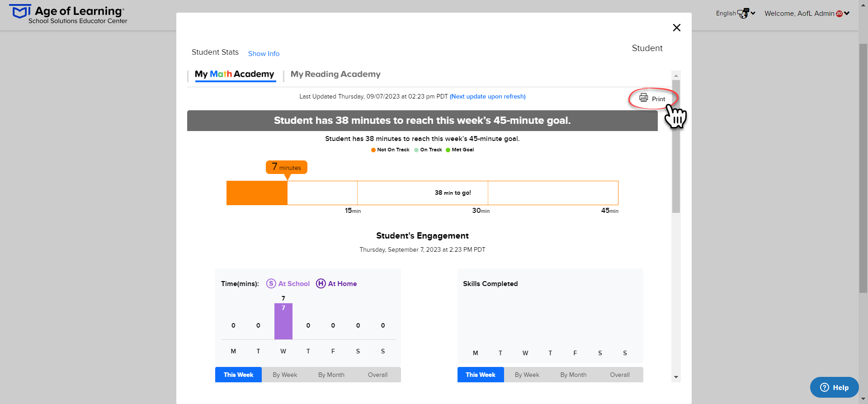The height and width of the screenshot is (404, 868).
Task: Select My Math Academy tab
Action: (235, 74)
